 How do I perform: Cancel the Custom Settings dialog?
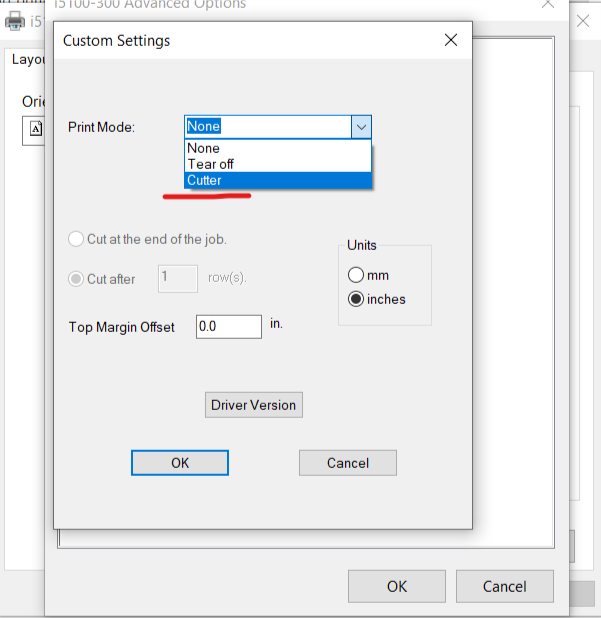tap(348, 463)
